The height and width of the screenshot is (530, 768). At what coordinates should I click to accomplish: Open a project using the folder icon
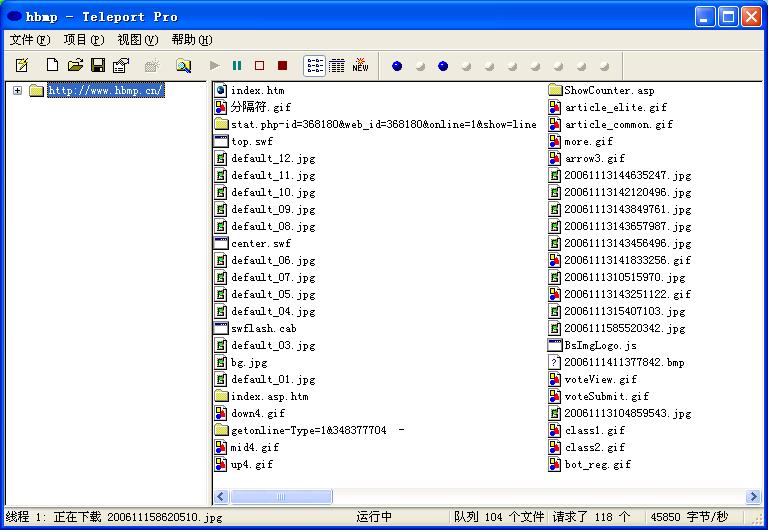click(75, 66)
